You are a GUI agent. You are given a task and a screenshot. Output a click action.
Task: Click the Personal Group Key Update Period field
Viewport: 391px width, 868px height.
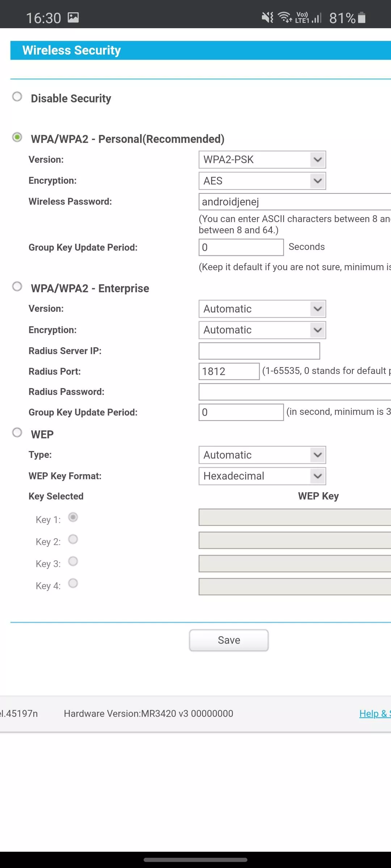[241, 247]
